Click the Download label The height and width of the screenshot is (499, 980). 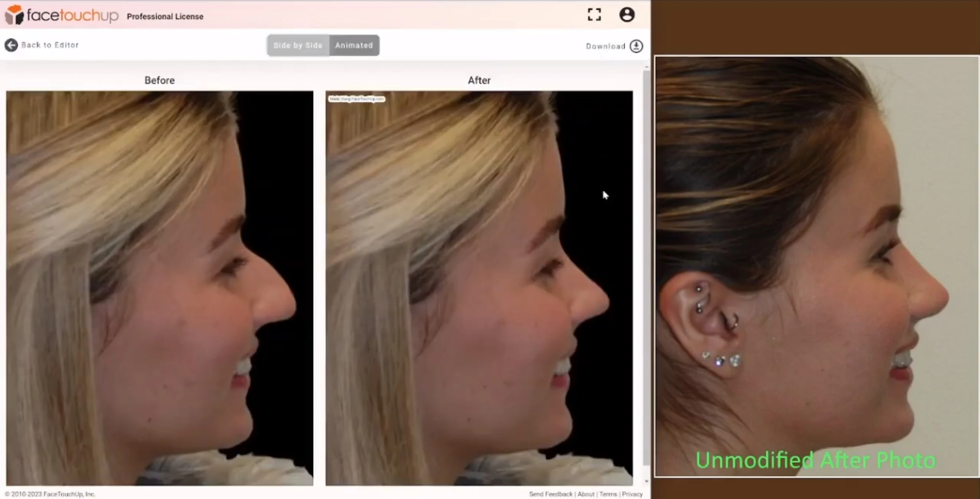click(605, 46)
